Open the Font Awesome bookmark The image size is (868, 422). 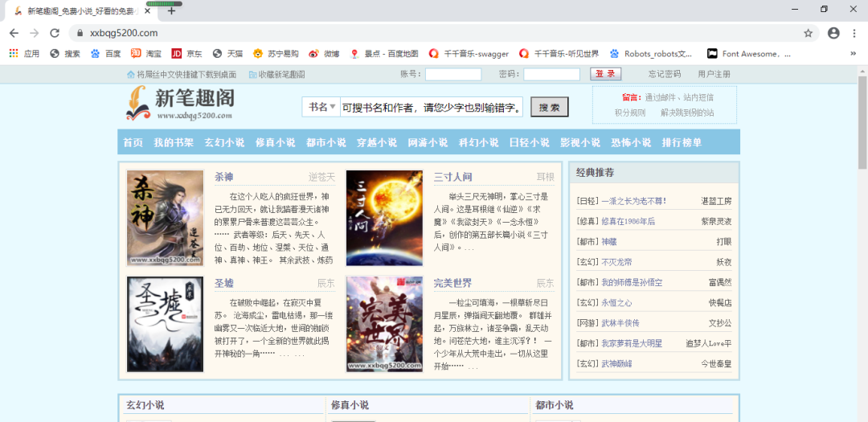click(749, 54)
